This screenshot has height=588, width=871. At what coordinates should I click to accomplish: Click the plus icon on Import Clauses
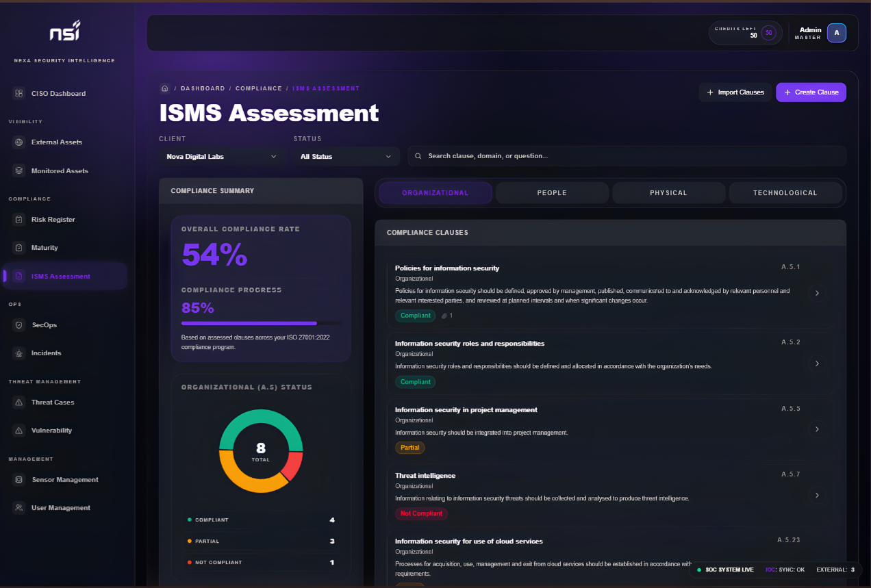(710, 92)
